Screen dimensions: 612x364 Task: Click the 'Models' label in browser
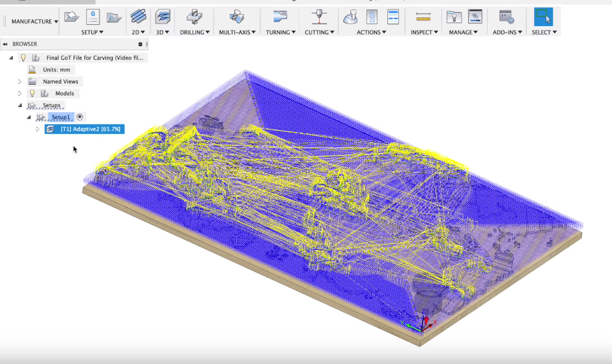coord(64,94)
